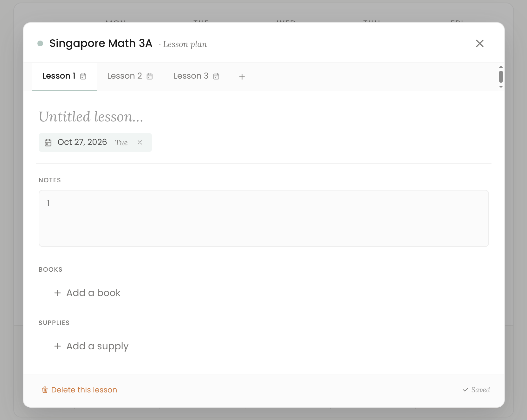Click the BOOKS section label
This screenshot has height=420, width=527.
pos(50,269)
